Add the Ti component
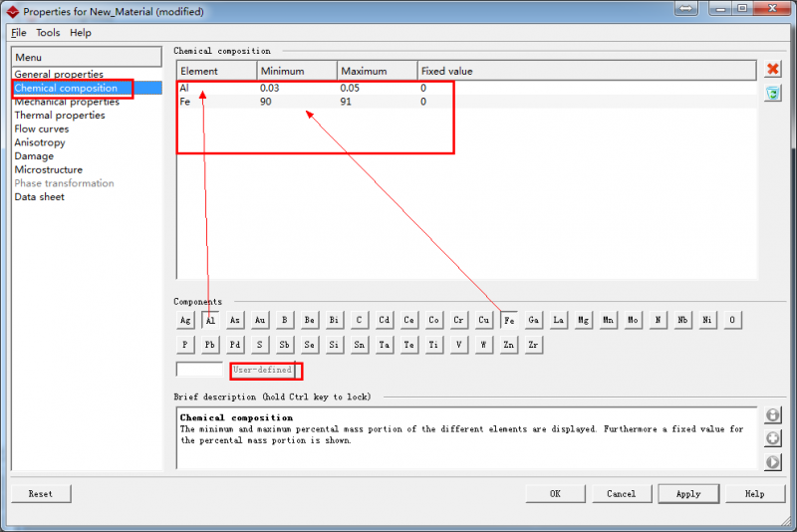 coord(433,345)
